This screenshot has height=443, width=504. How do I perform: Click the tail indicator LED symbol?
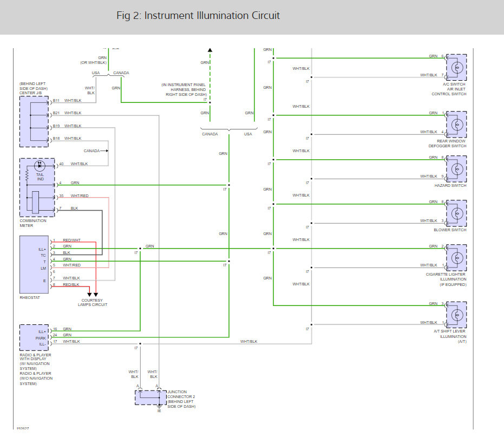pos(40,166)
